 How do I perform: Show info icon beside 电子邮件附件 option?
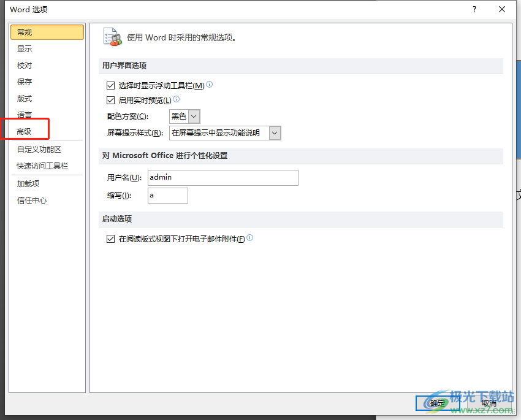click(x=250, y=237)
